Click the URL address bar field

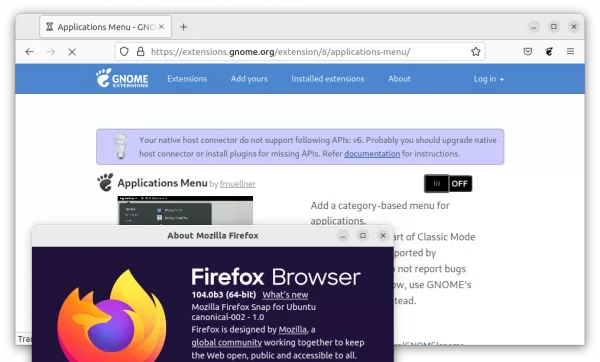tap(300, 52)
